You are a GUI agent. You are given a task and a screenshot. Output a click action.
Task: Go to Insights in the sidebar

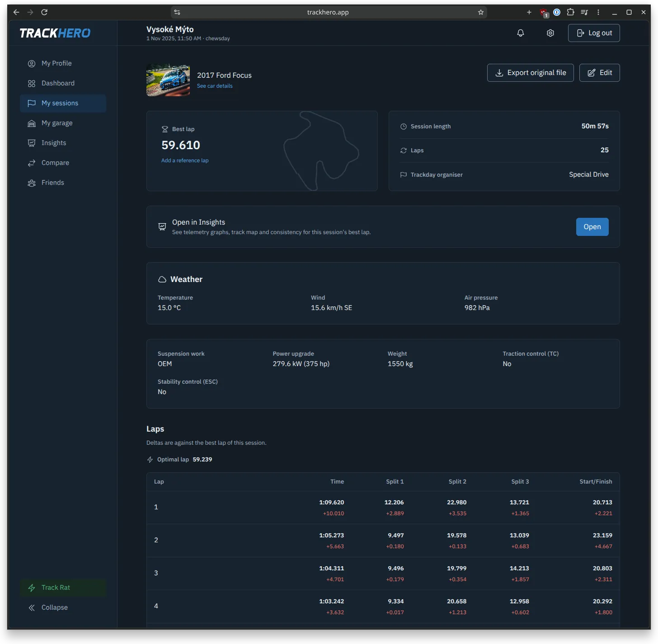(x=63, y=143)
